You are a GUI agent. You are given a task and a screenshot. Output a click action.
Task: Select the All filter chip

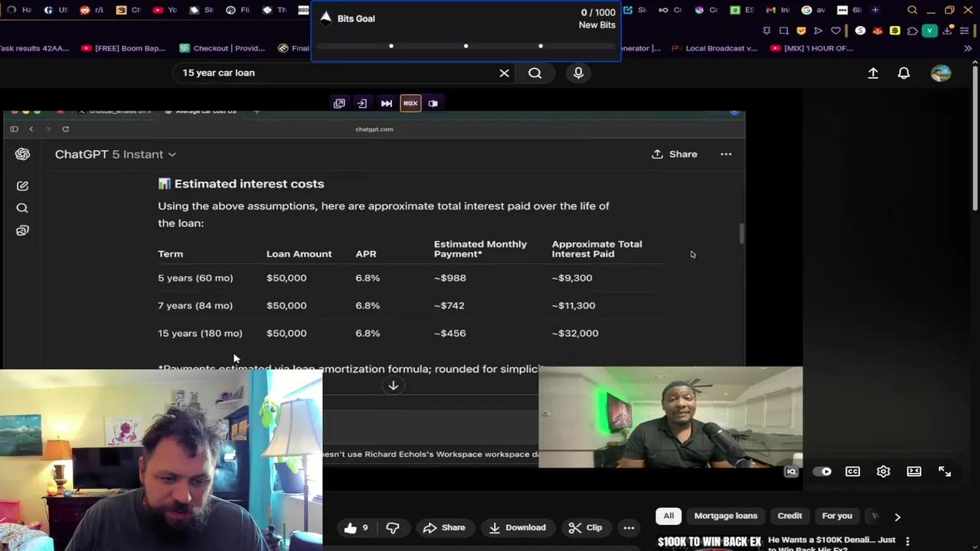pyautogui.click(x=668, y=516)
